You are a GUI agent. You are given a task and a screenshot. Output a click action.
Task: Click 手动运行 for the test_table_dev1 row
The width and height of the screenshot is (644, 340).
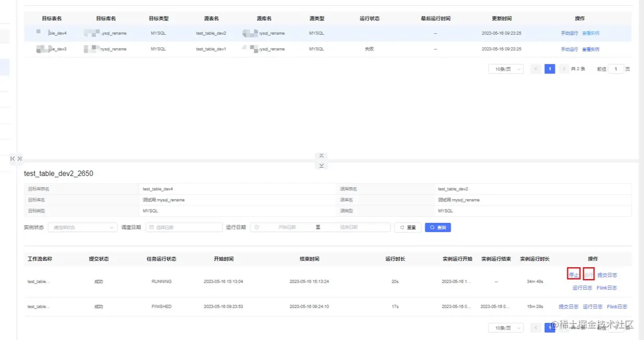tap(569, 49)
